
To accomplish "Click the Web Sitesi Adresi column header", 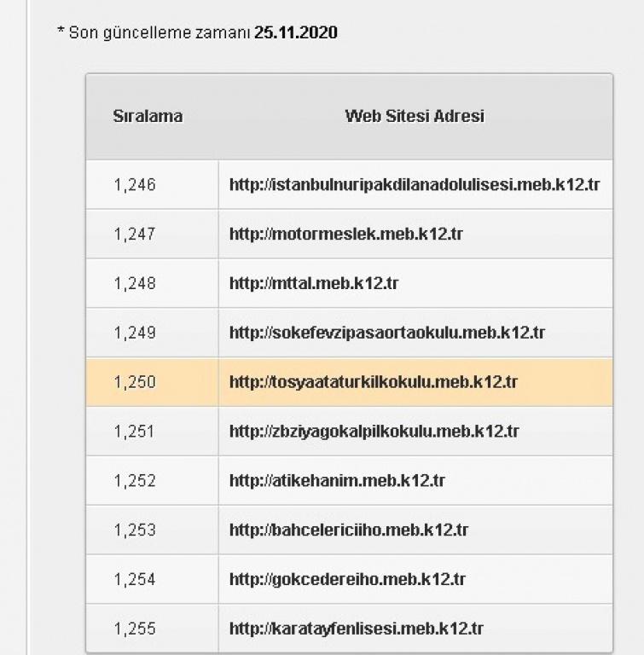I will point(415,116).
